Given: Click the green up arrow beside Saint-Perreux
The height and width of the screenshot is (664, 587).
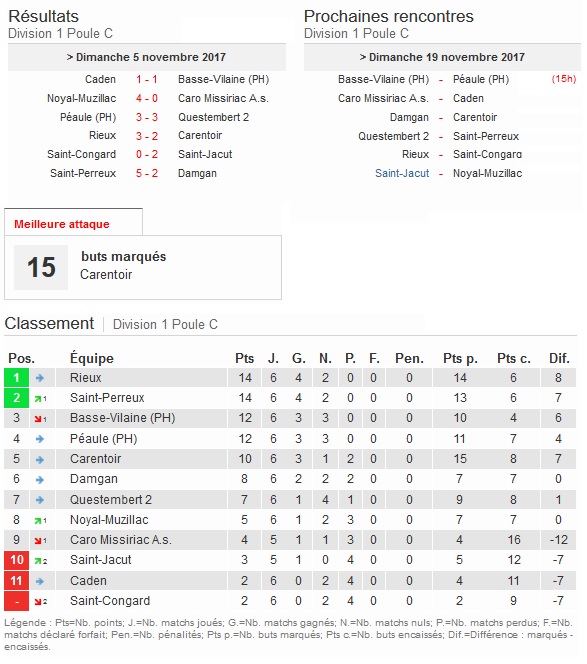Looking at the screenshot, I should [x=40, y=398].
